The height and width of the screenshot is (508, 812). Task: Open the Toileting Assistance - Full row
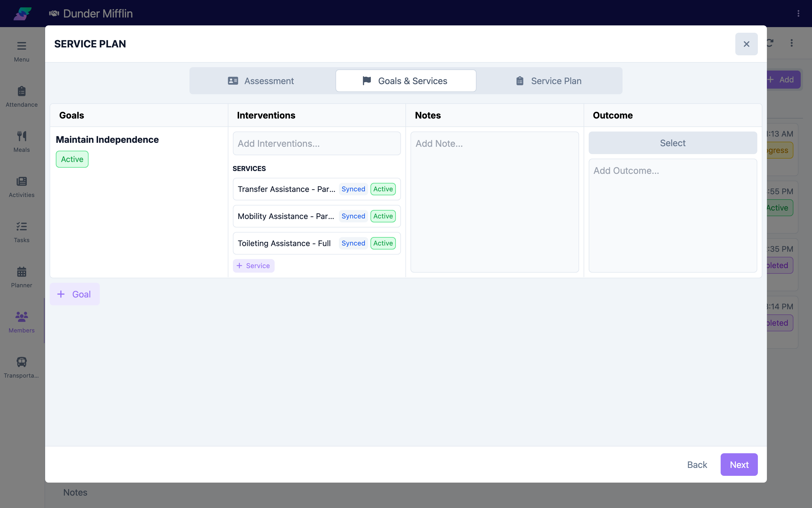(317, 243)
